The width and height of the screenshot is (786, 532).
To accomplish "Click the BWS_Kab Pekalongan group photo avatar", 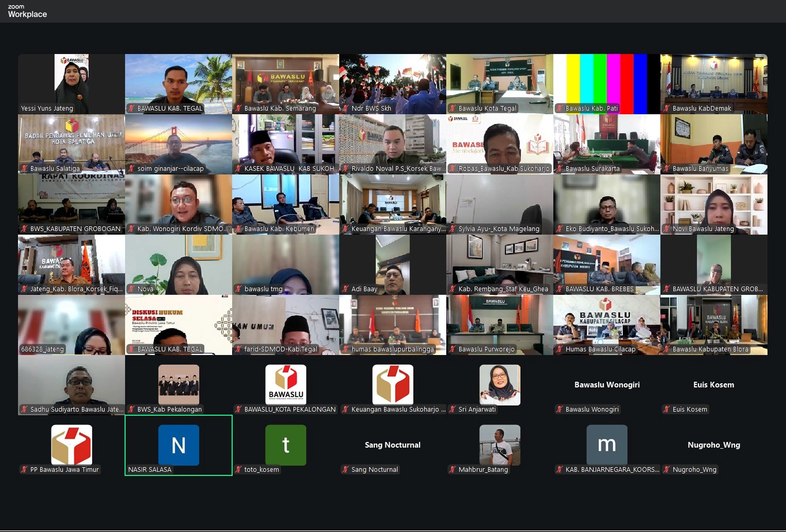I will pos(179,384).
